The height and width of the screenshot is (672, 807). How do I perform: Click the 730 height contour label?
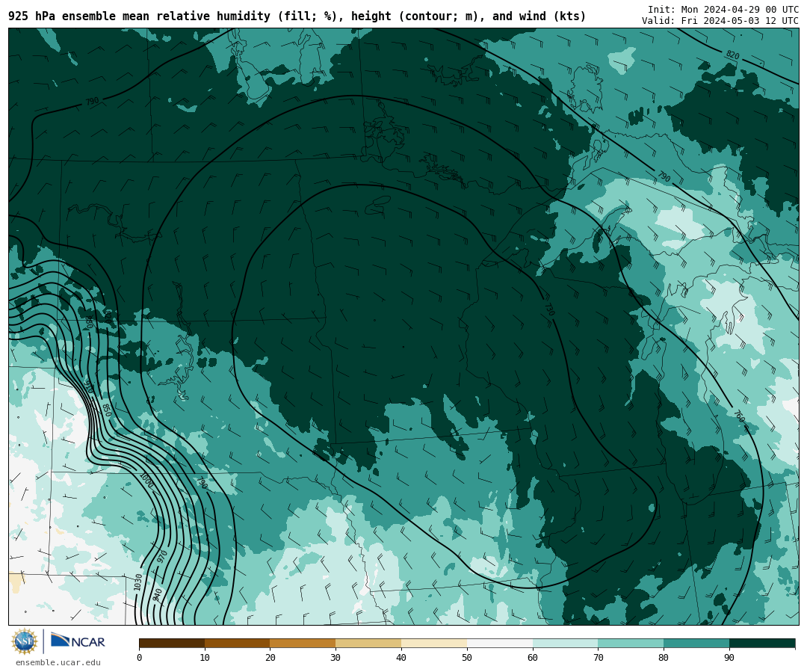(550, 309)
